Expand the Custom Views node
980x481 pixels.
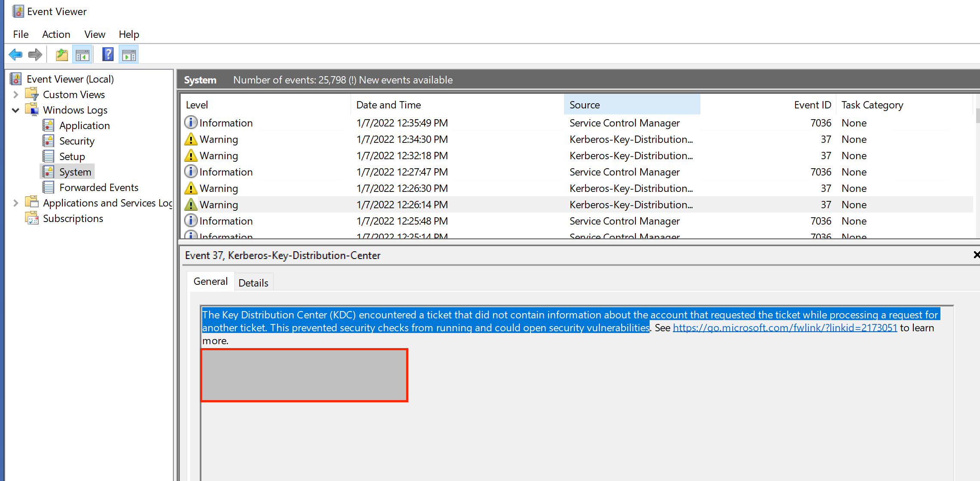(16, 95)
